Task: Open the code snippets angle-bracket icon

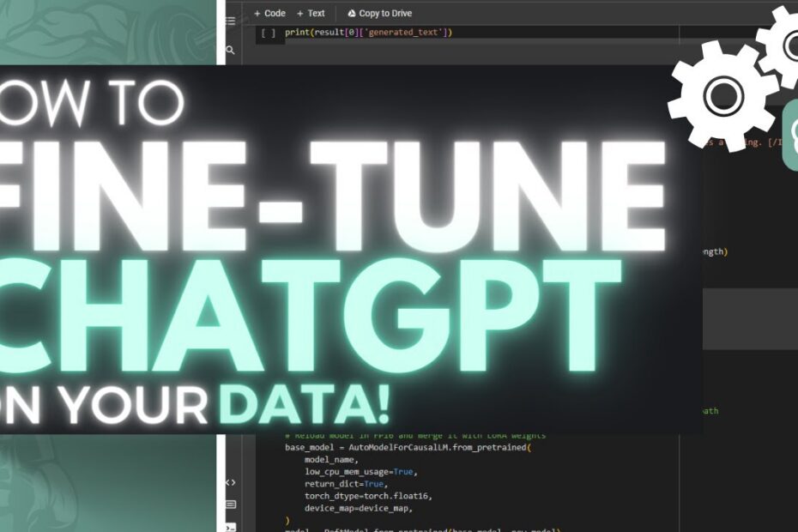Action: pos(231,482)
